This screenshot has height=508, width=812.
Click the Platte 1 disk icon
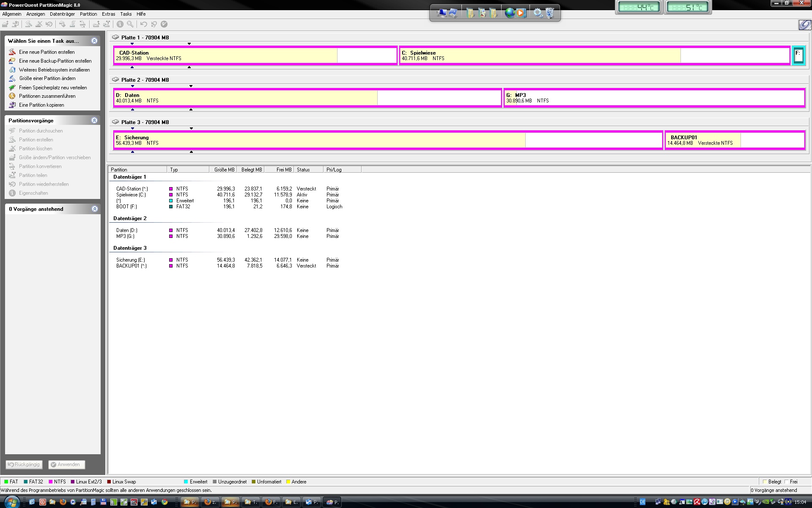[115, 37]
